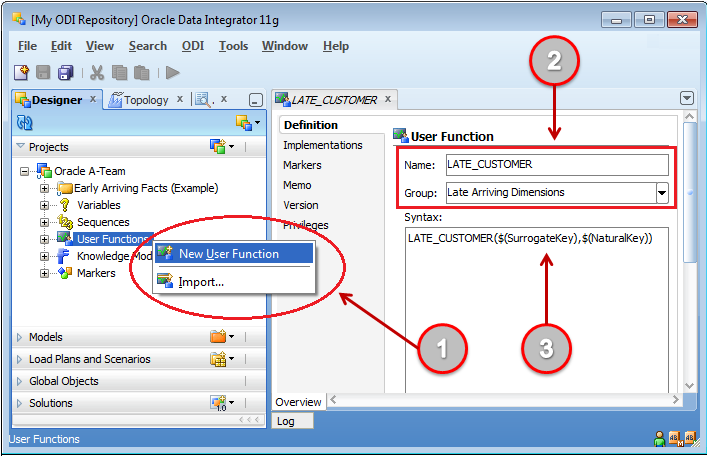Open the Search menu
Screen dimensions: 708x457
(x=148, y=46)
